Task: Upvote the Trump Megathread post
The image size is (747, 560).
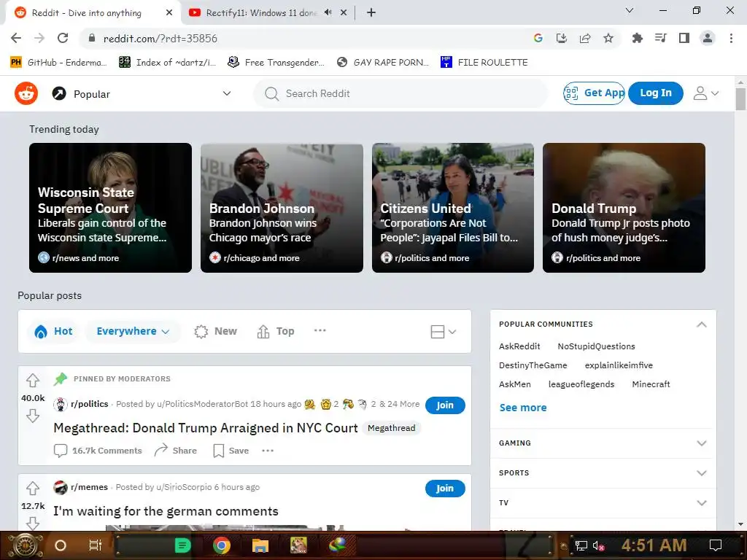Action: 32,381
